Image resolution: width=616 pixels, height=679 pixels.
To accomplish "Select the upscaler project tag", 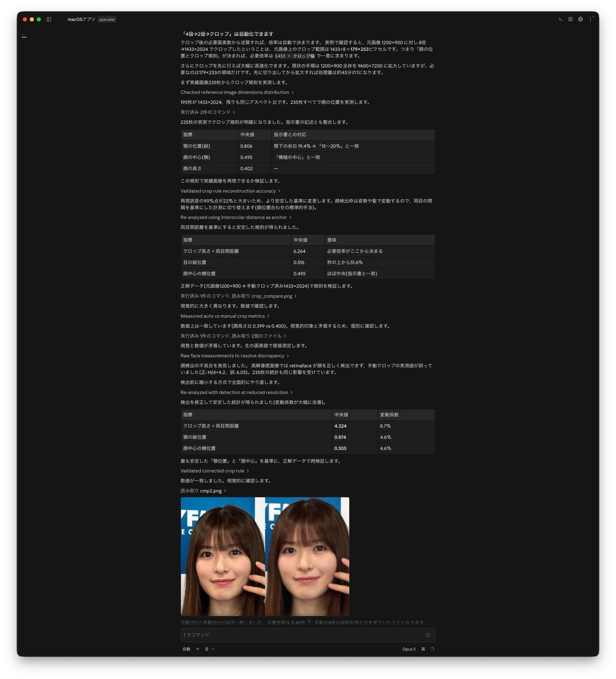I will click(106, 19).
